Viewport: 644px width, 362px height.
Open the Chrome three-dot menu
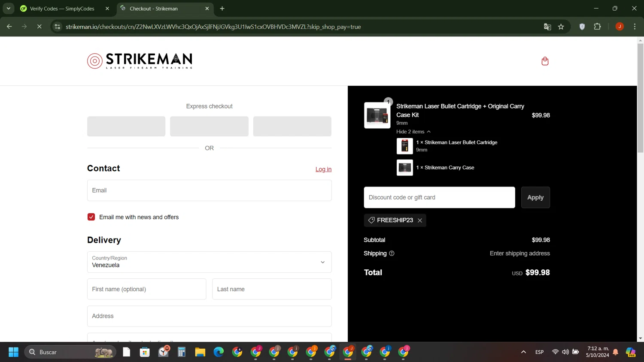coord(635,27)
